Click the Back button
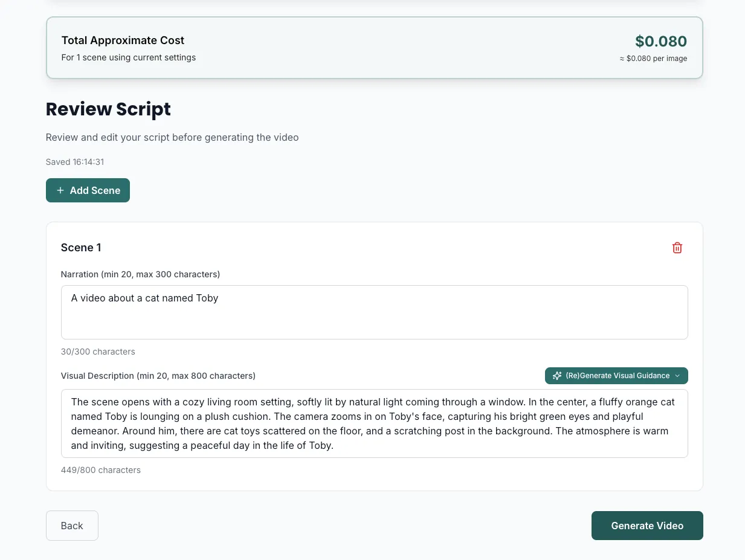This screenshot has height=560, width=745. pyautogui.click(x=72, y=525)
